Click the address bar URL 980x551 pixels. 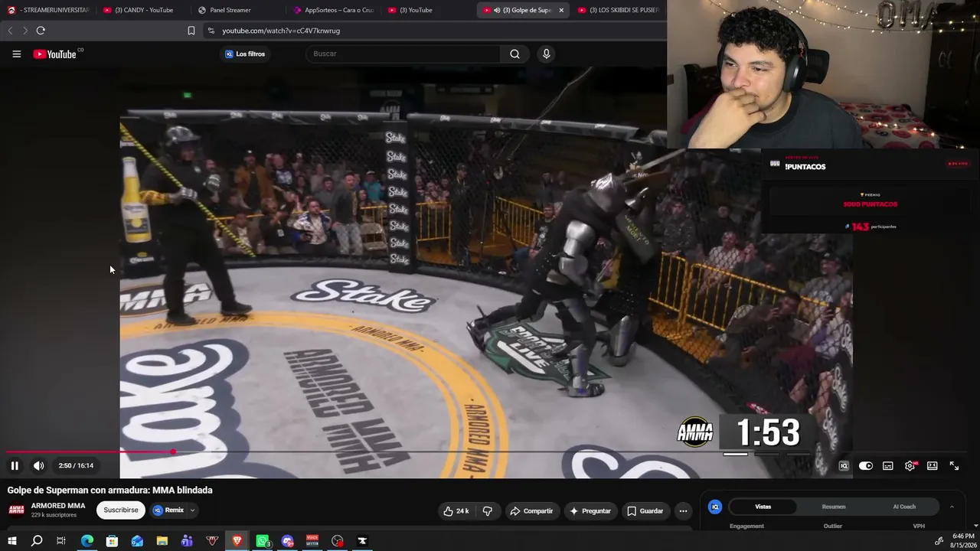tap(281, 31)
